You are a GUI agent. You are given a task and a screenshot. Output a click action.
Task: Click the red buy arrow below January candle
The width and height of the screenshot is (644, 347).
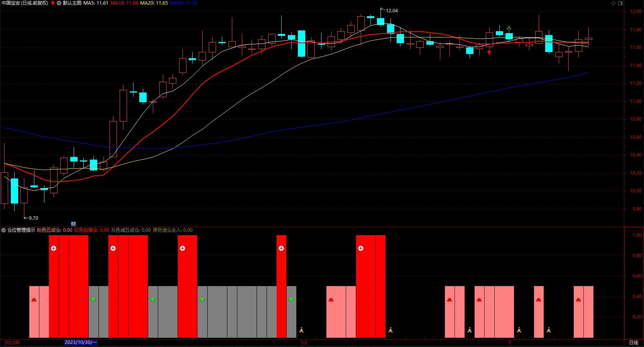pos(489,52)
